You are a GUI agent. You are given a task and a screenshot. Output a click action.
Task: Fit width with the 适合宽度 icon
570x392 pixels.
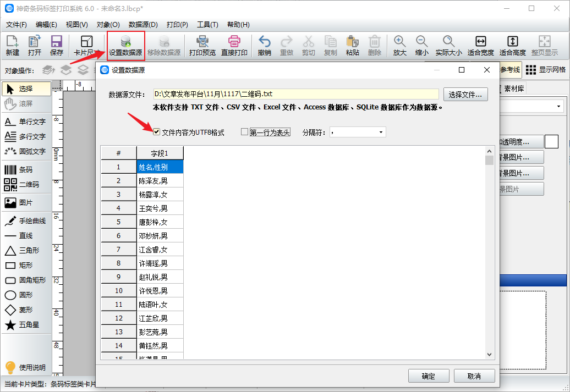[480, 46]
